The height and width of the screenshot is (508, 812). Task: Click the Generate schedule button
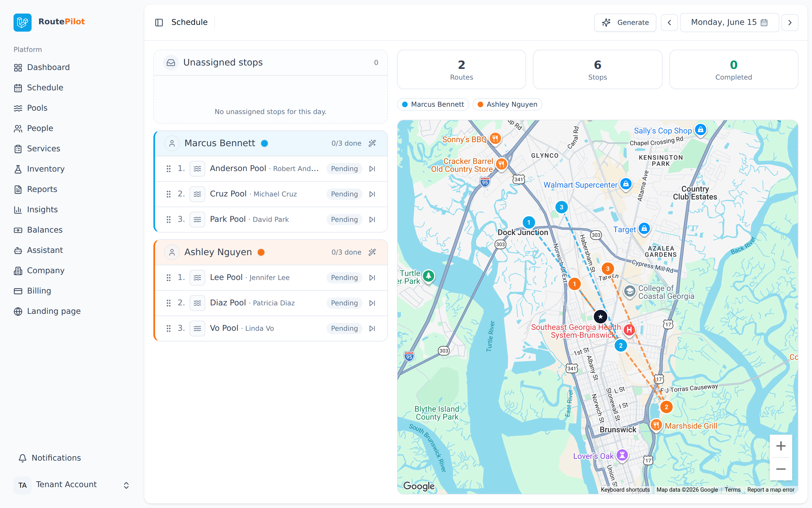[625, 23]
